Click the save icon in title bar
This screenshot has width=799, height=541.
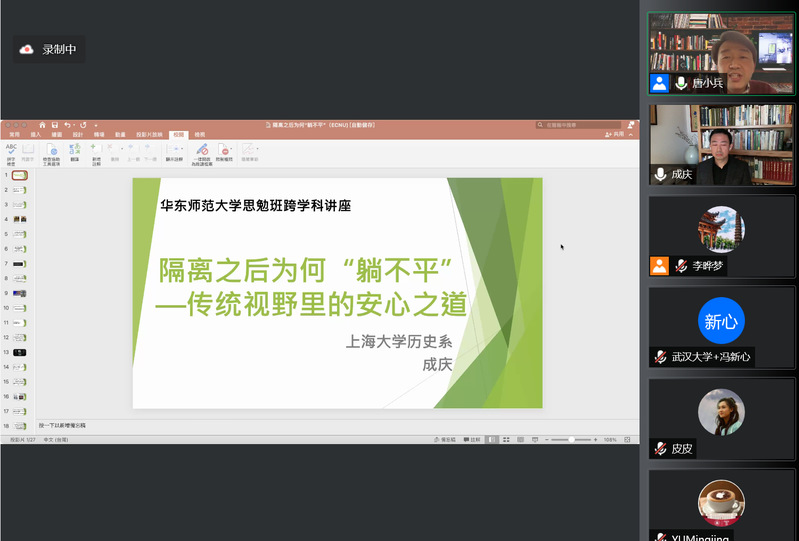(55, 125)
